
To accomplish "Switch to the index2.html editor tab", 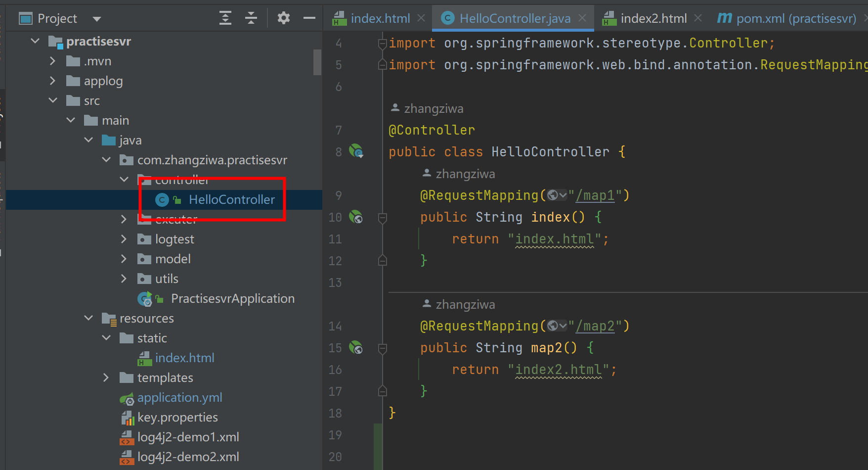I will pos(653,19).
